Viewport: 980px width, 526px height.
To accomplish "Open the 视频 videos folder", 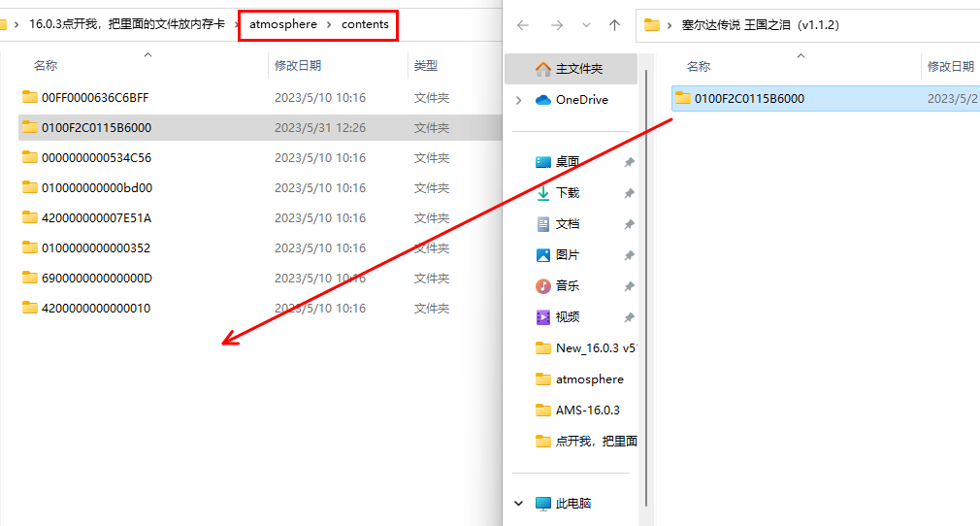I will click(x=567, y=317).
